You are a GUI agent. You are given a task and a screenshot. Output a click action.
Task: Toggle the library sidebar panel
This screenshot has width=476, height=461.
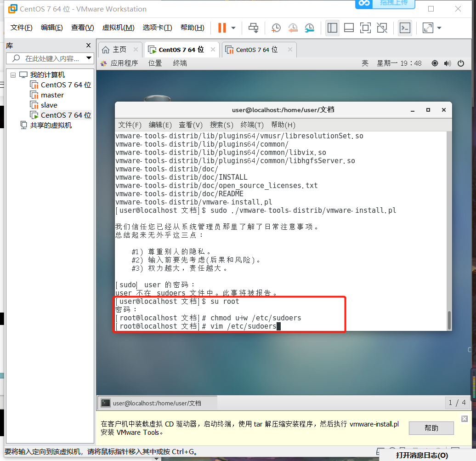(332, 28)
